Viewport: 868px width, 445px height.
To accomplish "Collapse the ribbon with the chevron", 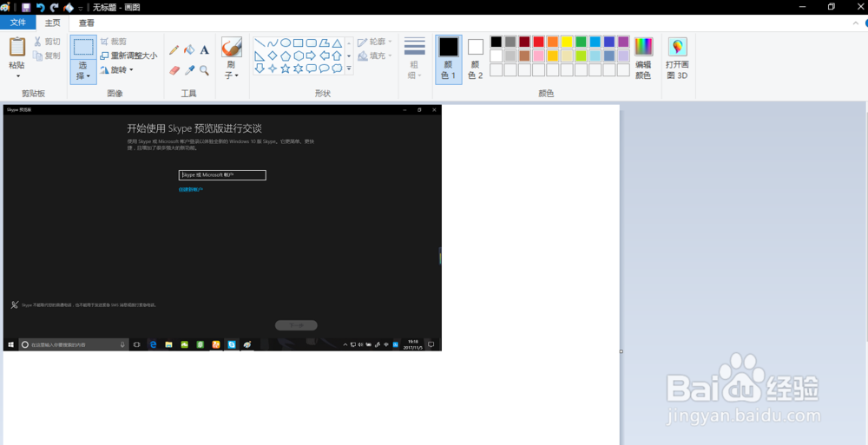I will 856,23.
